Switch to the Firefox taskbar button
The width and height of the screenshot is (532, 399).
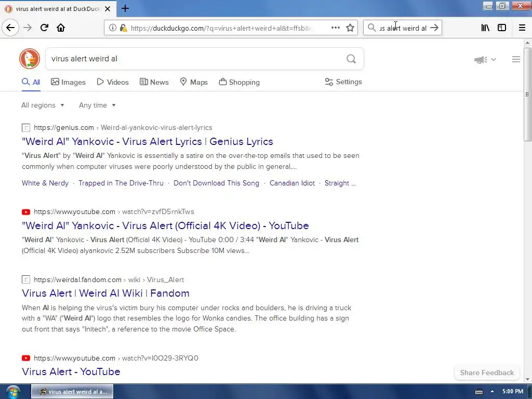tap(72, 392)
